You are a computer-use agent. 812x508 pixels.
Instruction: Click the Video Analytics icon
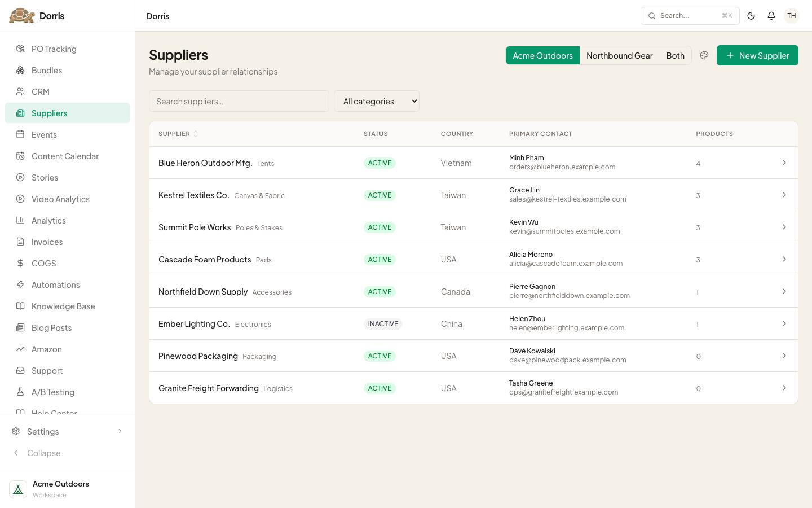tap(20, 199)
